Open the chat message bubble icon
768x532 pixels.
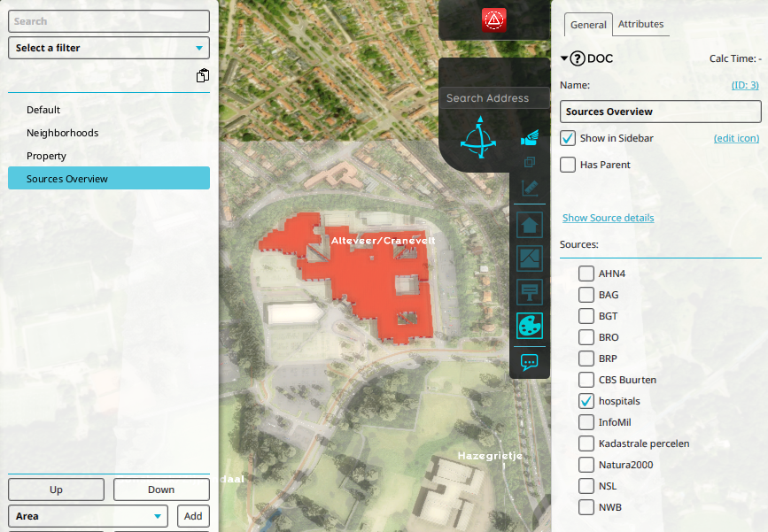tap(530, 362)
